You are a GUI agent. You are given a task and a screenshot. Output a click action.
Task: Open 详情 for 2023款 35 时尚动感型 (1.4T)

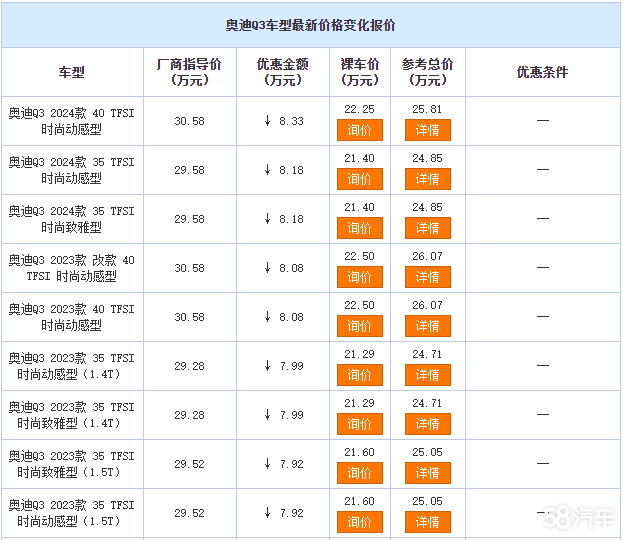tap(428, 375)
